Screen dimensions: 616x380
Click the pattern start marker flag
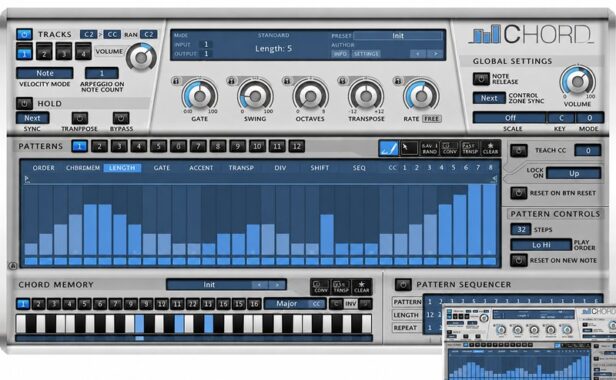pyautogui.click(x=27, y=179)
